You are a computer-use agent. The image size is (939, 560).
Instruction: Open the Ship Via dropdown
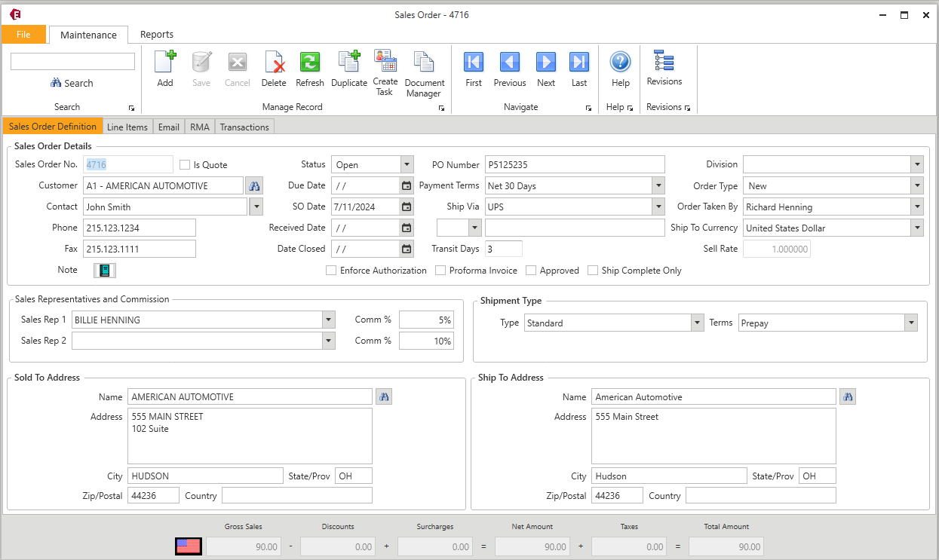[656, 206]
